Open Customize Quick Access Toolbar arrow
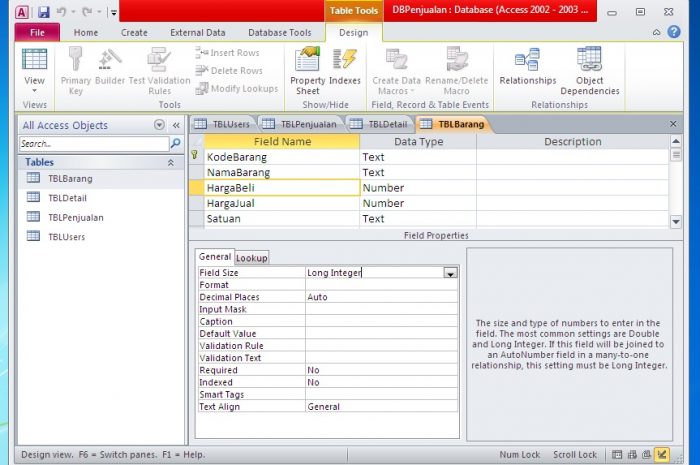Viewport: 700px width, 465px height. tap(114, 12)
